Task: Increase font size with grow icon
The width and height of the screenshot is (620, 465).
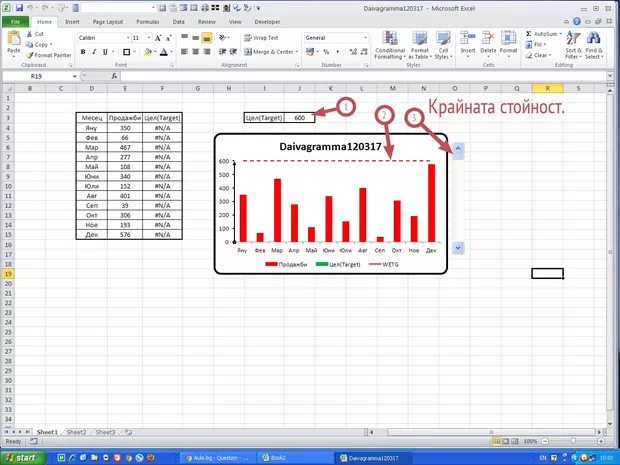Action: (x=158, y=38)
